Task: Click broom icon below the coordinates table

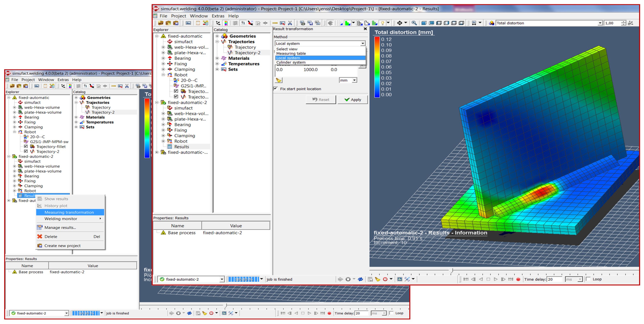Action: [279, 80]
